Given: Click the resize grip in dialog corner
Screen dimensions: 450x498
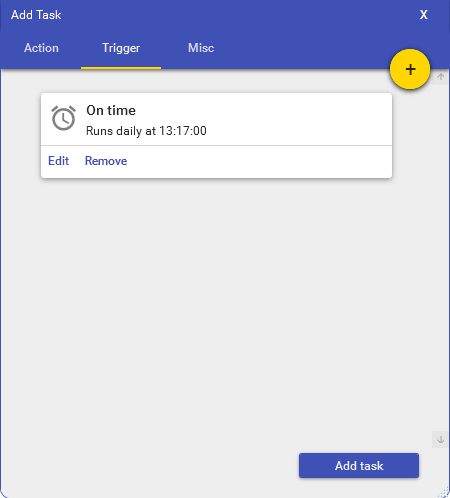Looking at the screenshot, I should 444,492.
